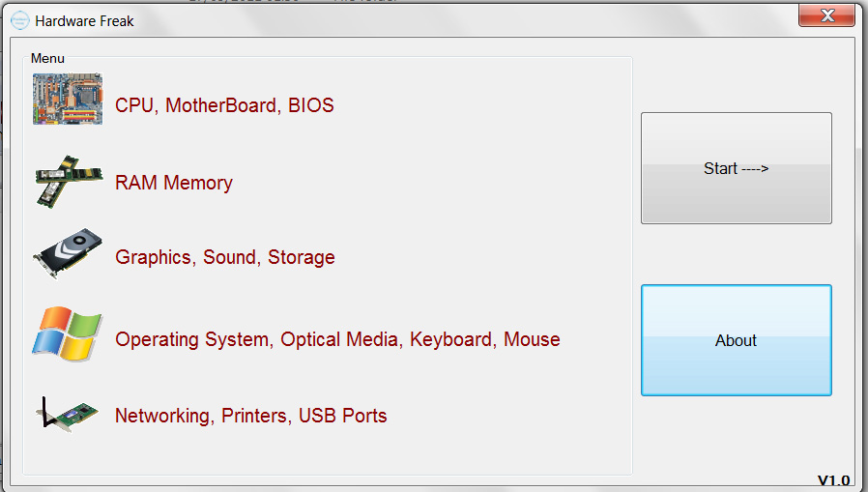Image resolution: width=868 pixels, height=492 pixels.
Task: Open the About button
Action: (x=737, y=340)
